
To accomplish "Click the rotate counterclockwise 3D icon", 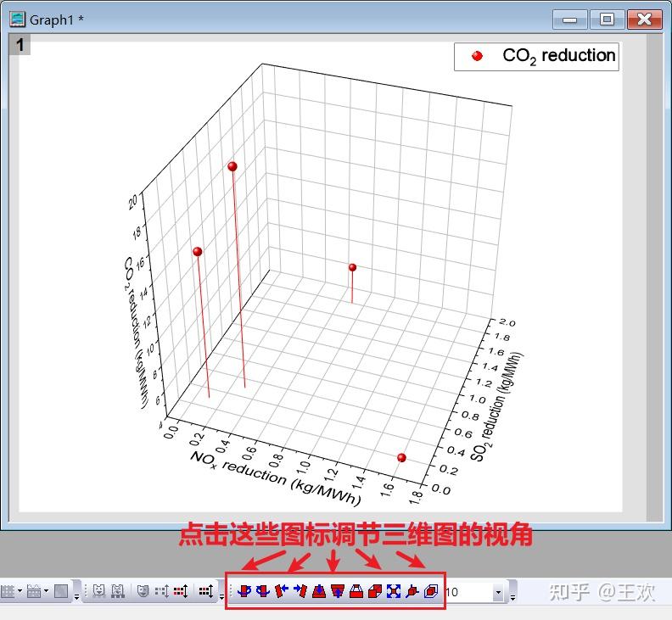I will pos(244,591).
